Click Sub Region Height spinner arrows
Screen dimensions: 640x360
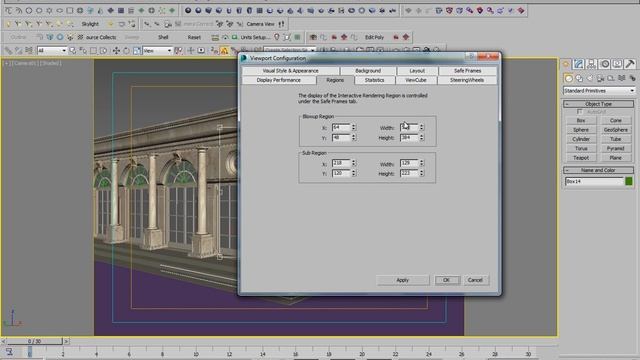421,173
